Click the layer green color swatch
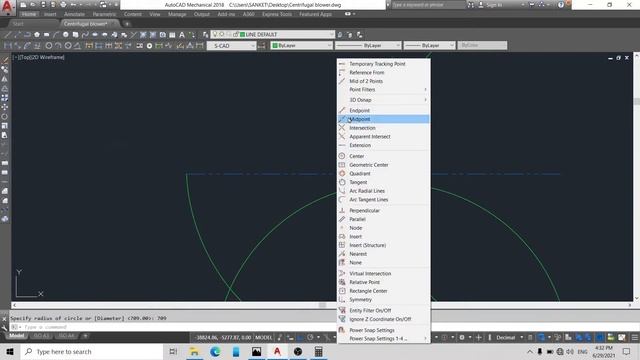The width and height of the screenshot is (640, 360). (x=242, y=35)
